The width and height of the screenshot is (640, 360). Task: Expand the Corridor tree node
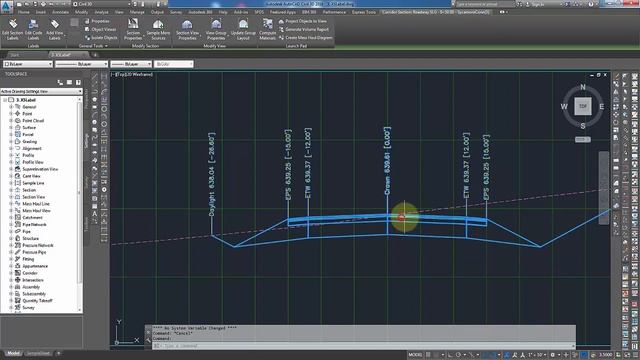point(11,273)
